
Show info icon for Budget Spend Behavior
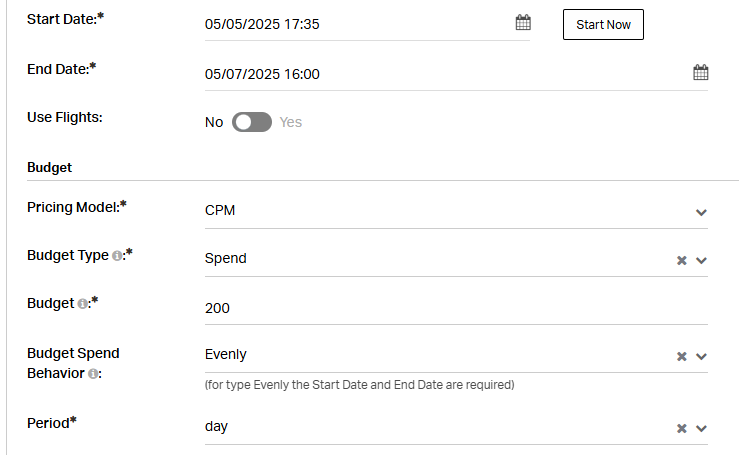(x=93, y=374)
